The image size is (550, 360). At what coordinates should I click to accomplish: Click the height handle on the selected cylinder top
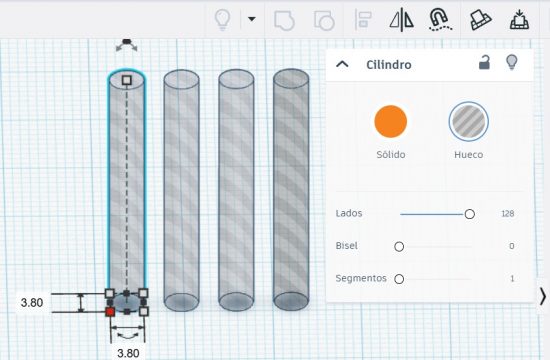coord(127,80)
